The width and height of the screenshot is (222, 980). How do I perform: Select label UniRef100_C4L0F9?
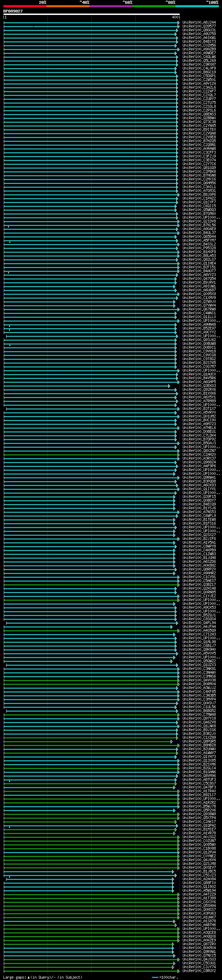(x=199, y=68)
